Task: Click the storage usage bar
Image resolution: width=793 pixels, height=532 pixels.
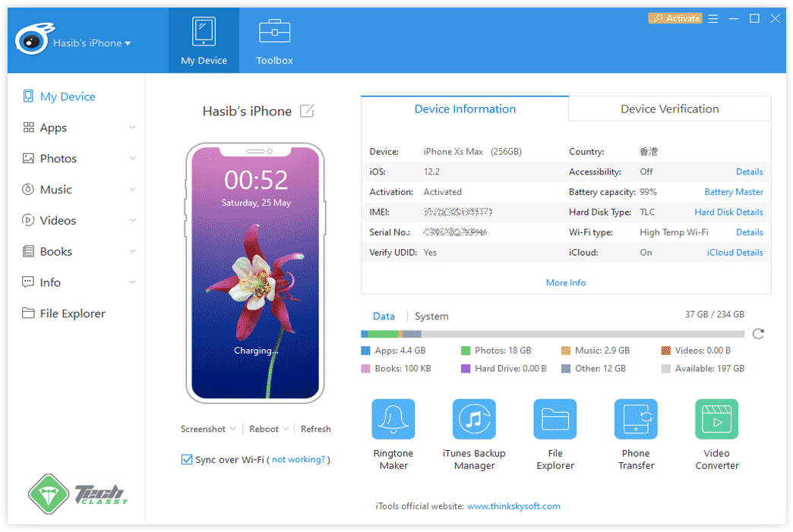Action: point(552,334)
